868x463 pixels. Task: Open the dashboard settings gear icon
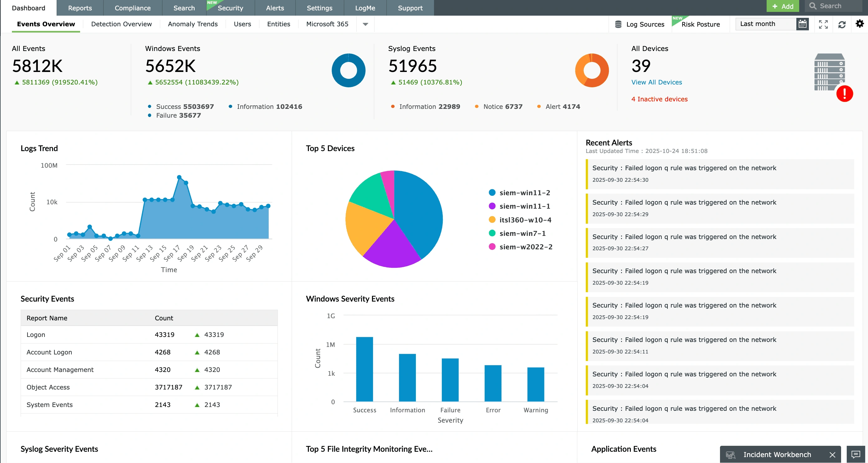[859, 23]
